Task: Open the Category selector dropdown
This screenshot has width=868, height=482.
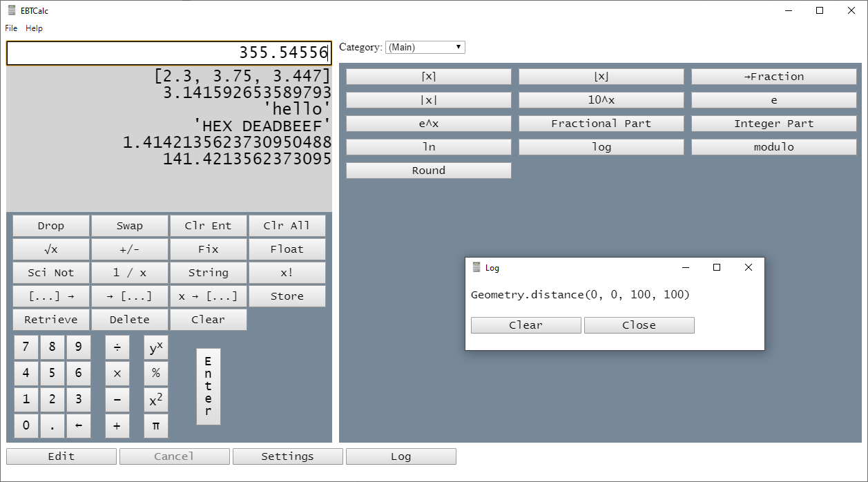Action: point(425,47)
